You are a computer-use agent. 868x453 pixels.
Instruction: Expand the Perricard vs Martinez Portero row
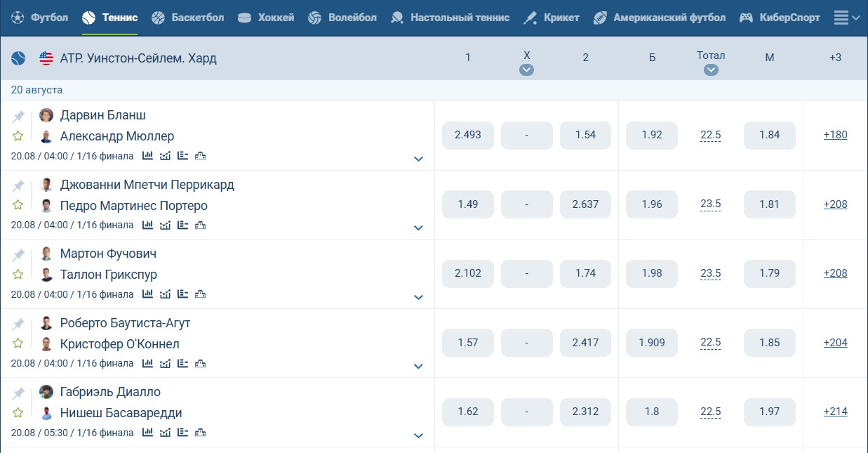[x=419, y=228]
